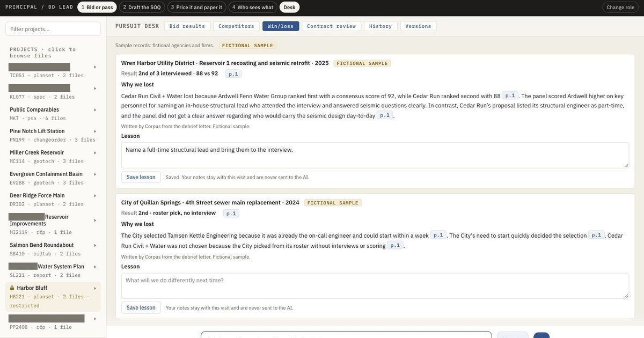The image size is (644, 338).
Task: Select the Win/loss tab
Action: pyautogui.click(x=280, y=26)
